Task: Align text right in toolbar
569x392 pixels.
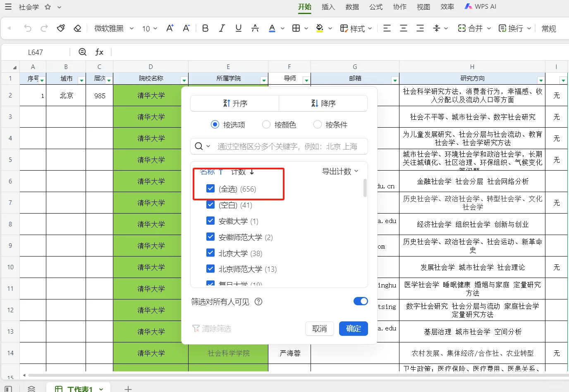Action: pos(420,28)
